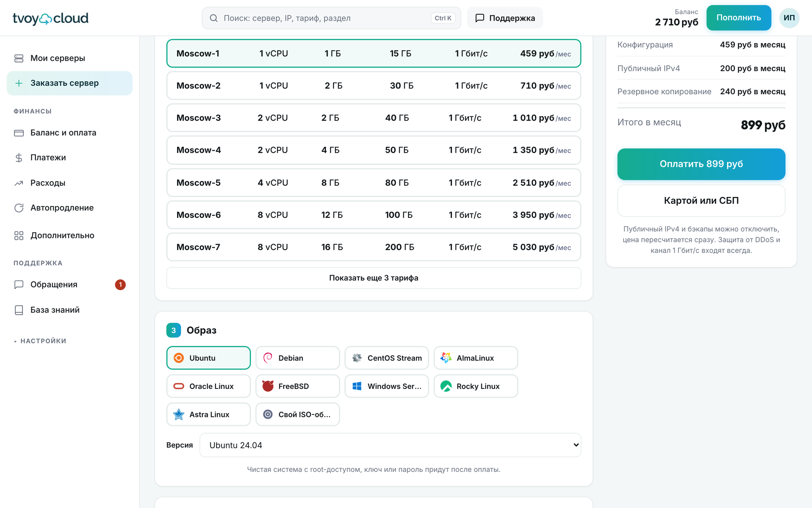This screenshot has height=508, width=812.
Task: Select the CentOS Stream image card
Action: coord(387,358)
